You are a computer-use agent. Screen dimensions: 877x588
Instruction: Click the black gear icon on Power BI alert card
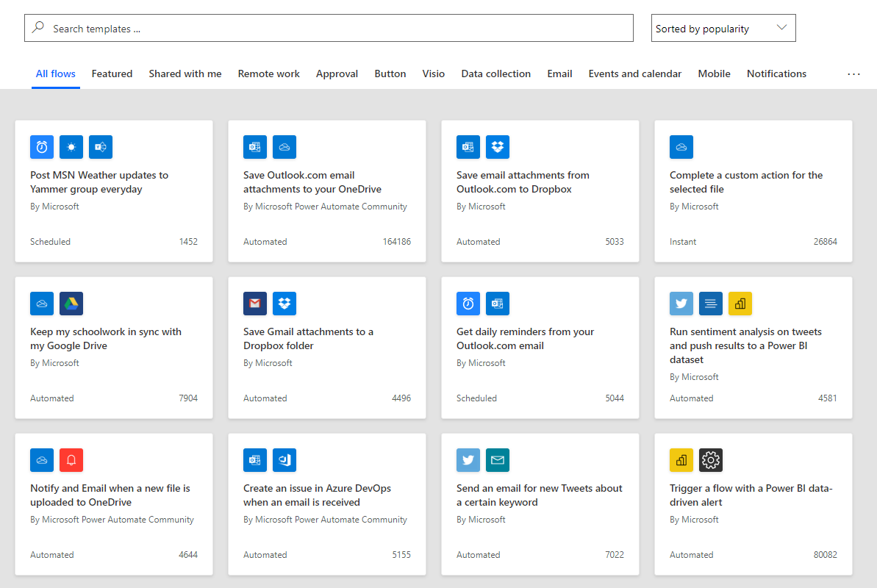tap(710, 460)
